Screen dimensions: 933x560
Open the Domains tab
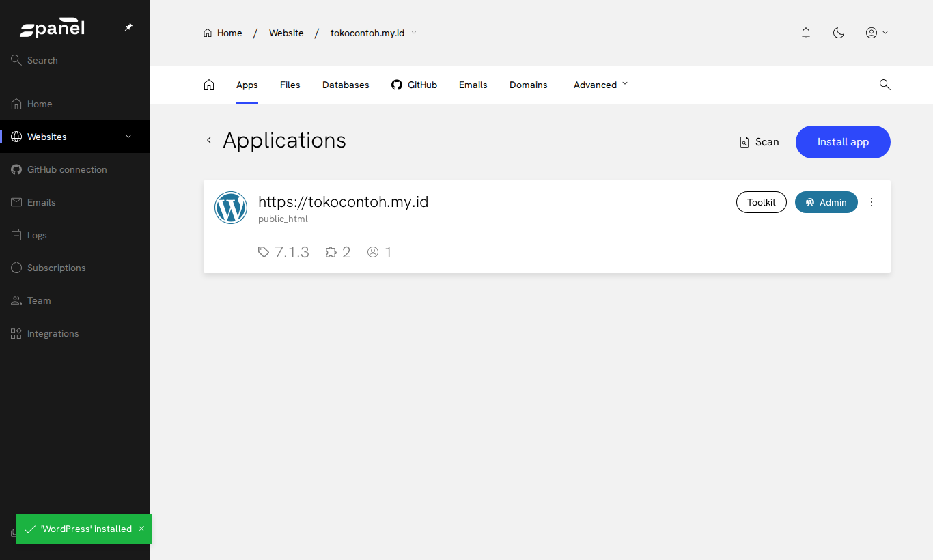pos(529,85)
